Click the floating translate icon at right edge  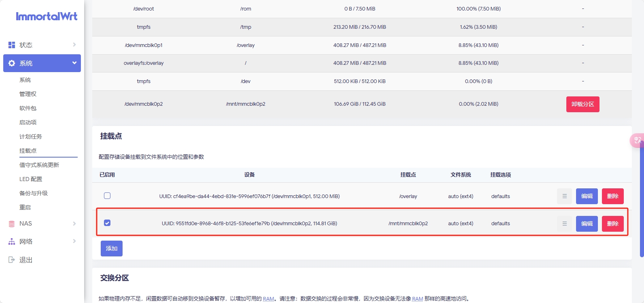click(637, 140)
